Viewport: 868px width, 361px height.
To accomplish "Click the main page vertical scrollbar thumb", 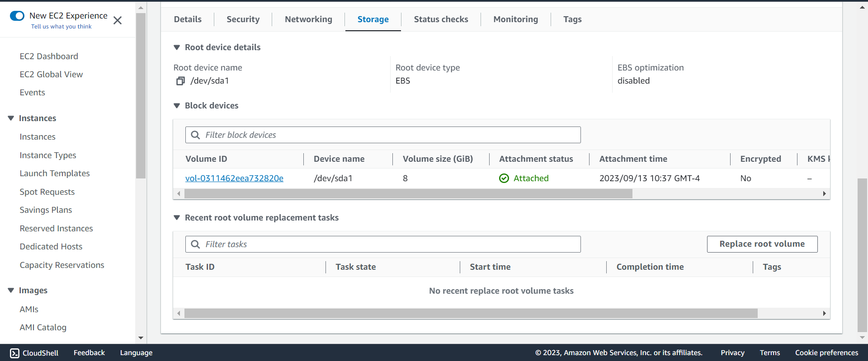I will tap(862, 255).
